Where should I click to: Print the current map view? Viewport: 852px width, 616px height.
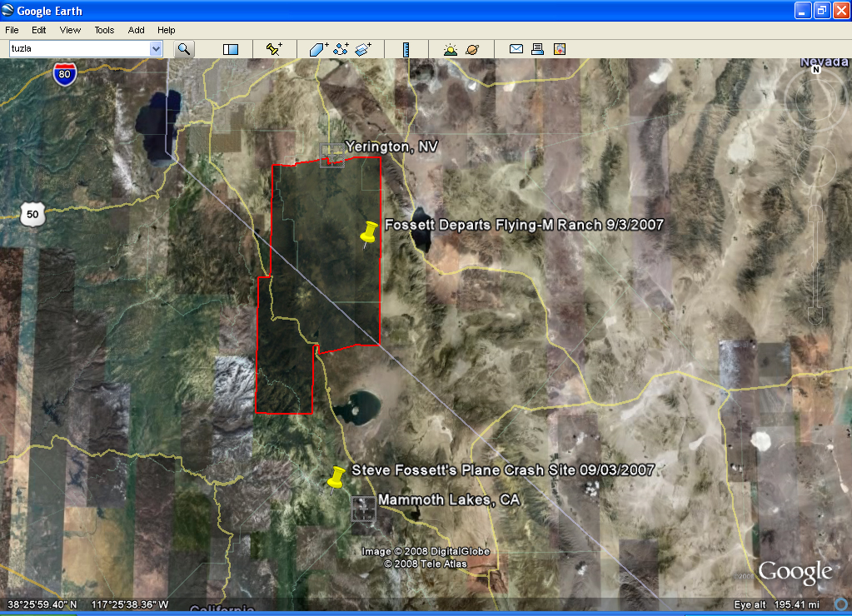(x=538, y=50)
